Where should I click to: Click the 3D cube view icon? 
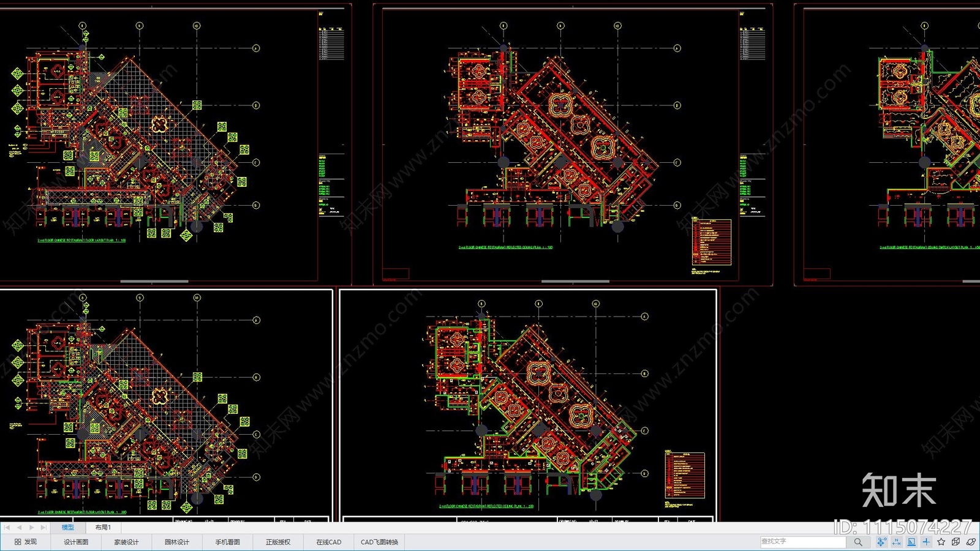pyautogui.click(x=956, y=542)
